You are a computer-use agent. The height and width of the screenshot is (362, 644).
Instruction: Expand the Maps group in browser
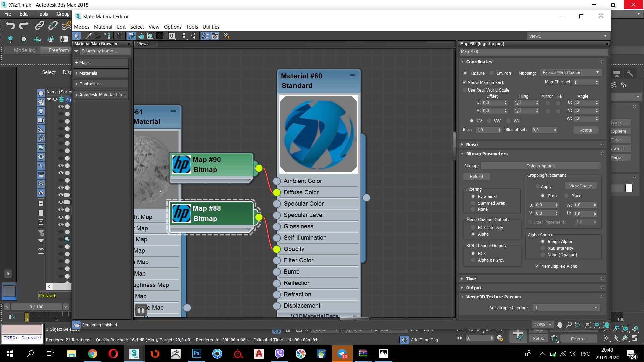click(101, 62)
